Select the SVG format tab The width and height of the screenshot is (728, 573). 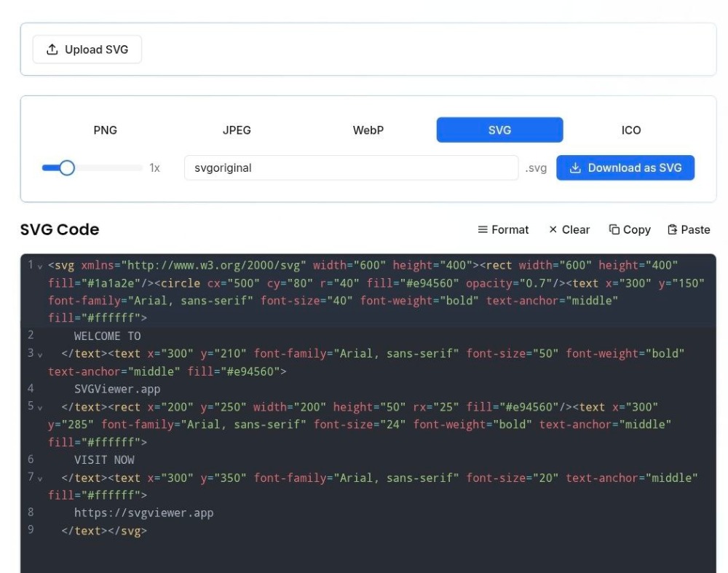(x=499, y=130)
